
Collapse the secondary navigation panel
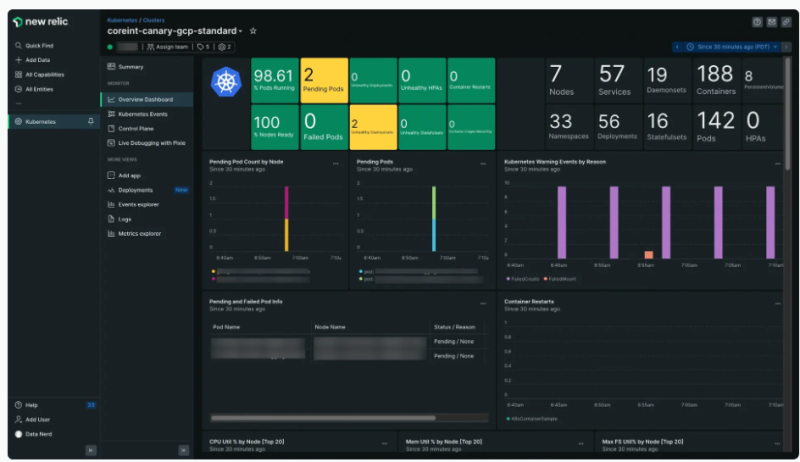coord(184,450)
